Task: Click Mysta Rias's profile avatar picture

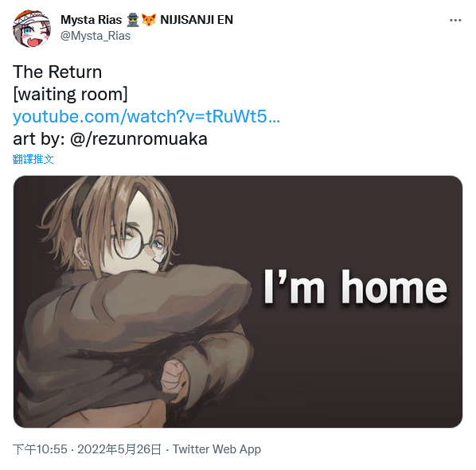Action: coord(32,28)
